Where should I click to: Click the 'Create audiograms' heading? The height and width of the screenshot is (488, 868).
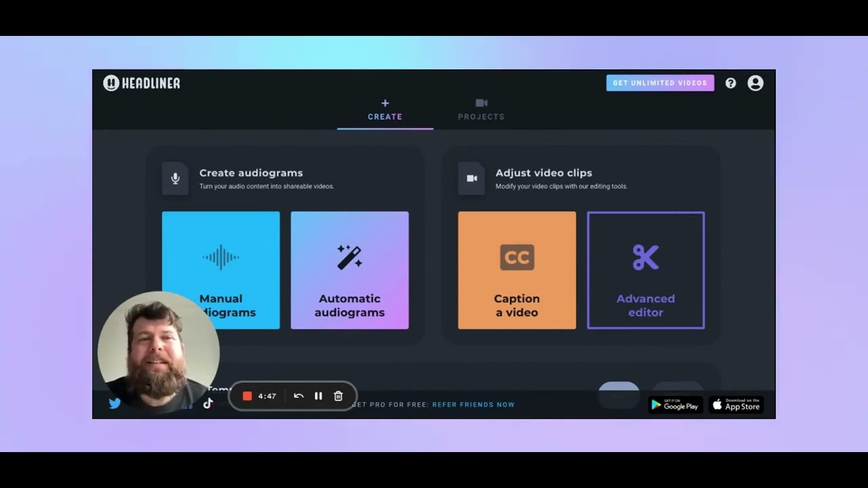click(251, 173)
